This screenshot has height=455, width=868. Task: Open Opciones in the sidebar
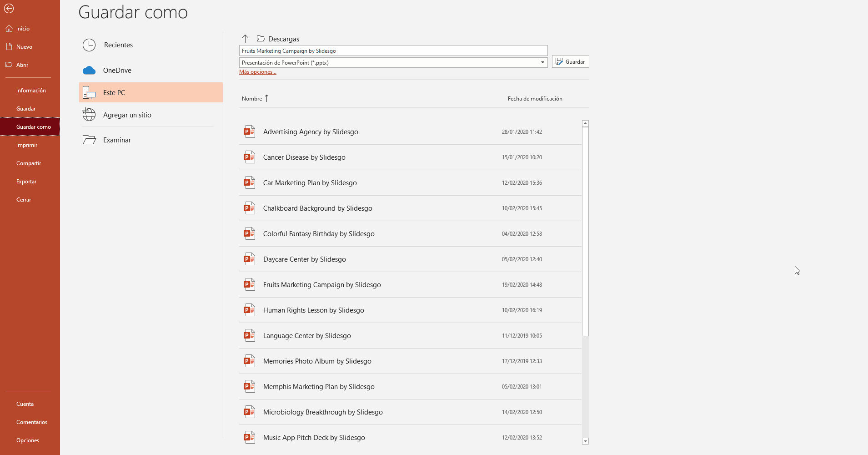[x=30, y=440]
